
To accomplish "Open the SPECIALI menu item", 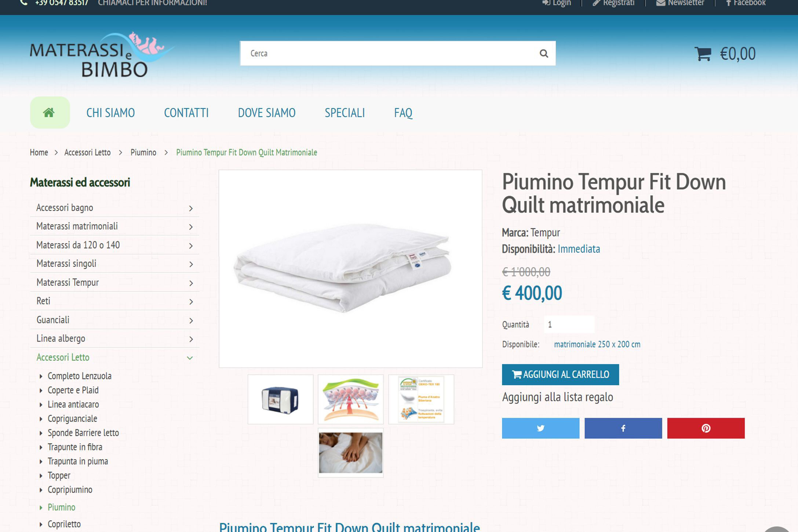I will click(345, 113).
